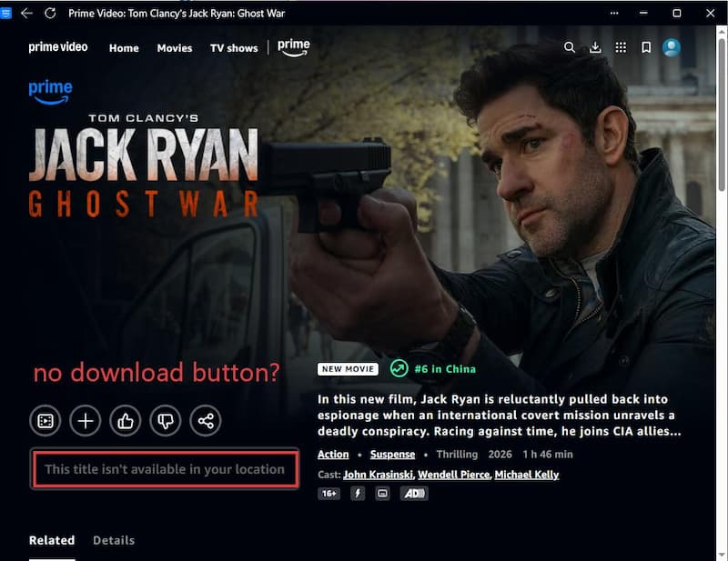Switch to the Related tab
Screen dimensions: 728x561
(52, 540)
